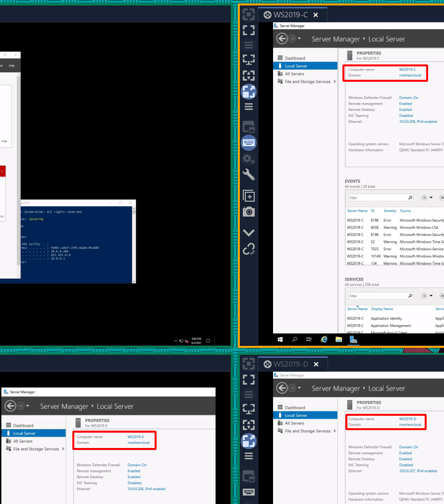Open navigation history dropdown in WS2019-D Server Manager
This screenshot has width=444, height=504.
point(299,388)
